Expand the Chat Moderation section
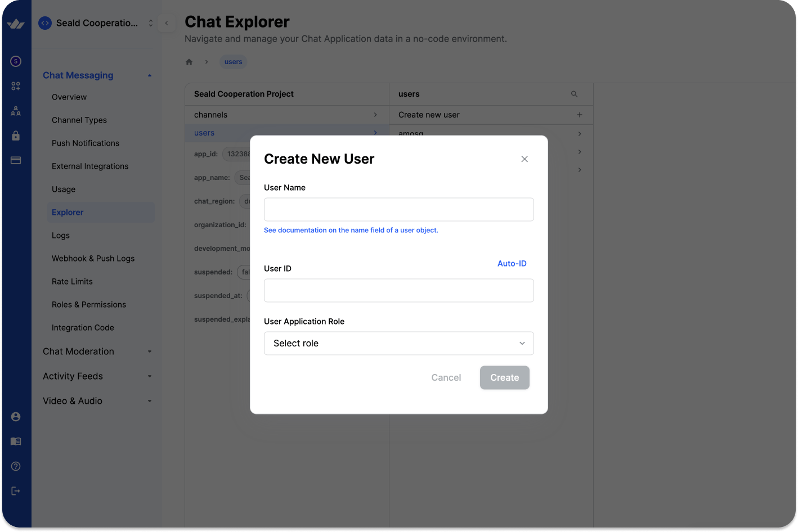Viewport: 798px width, 532px height. [x=97, y=351]
